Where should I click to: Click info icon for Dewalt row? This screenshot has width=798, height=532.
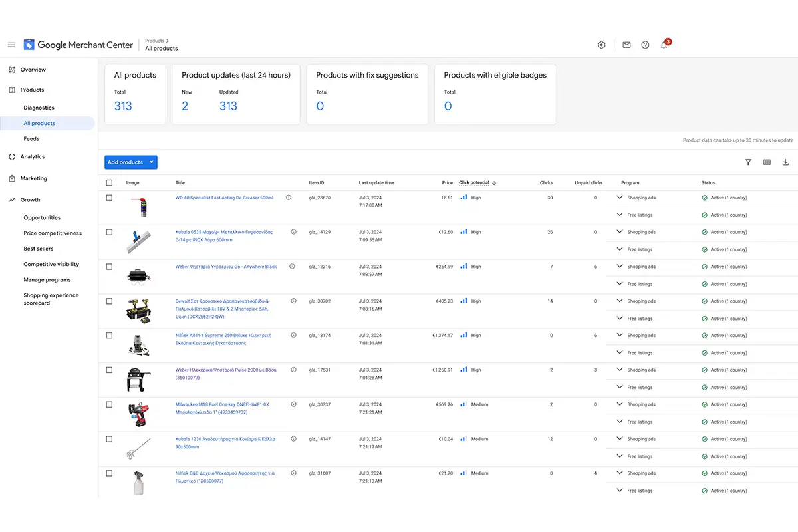point(293,301)
